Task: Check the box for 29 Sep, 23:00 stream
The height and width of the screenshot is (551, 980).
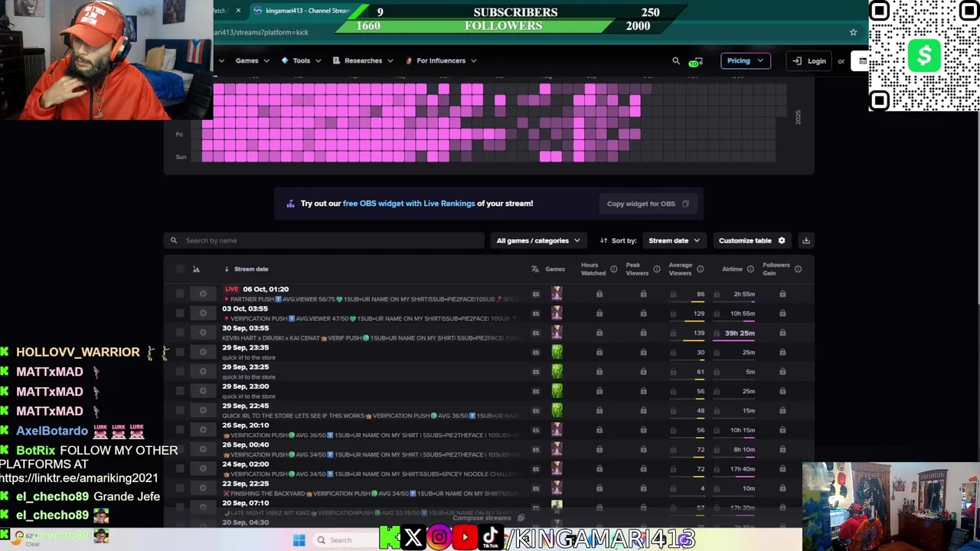Action: [180, 391]
